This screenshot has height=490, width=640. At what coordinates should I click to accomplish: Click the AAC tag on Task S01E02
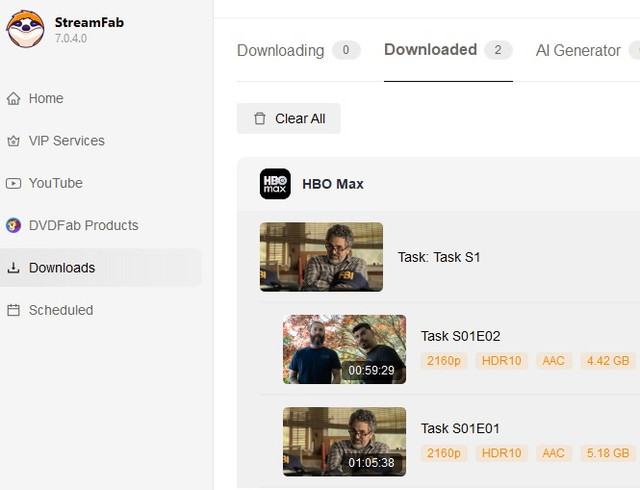pos(553,361)
